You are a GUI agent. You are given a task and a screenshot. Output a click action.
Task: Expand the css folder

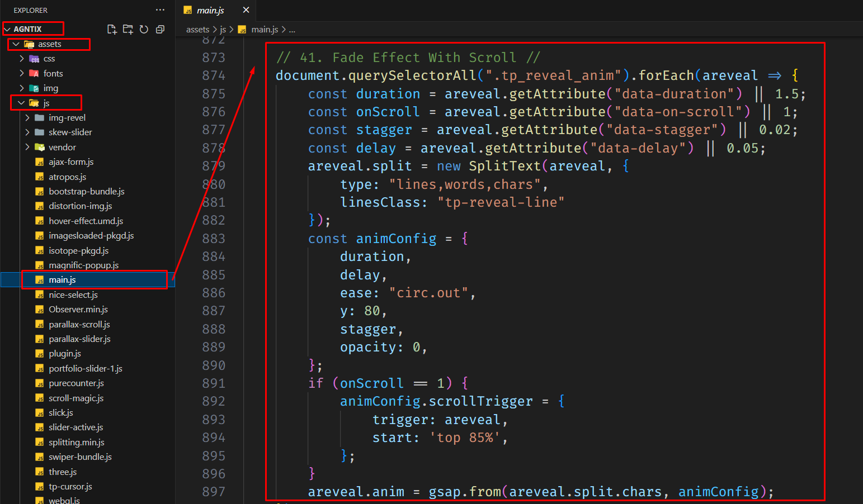tap(49, 59)
